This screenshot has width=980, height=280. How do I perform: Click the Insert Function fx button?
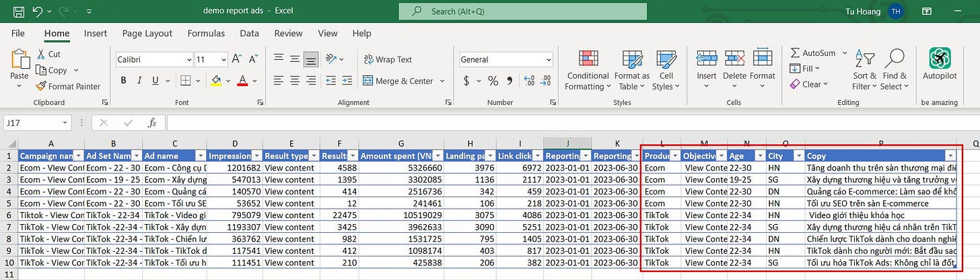tap(153, 123)
